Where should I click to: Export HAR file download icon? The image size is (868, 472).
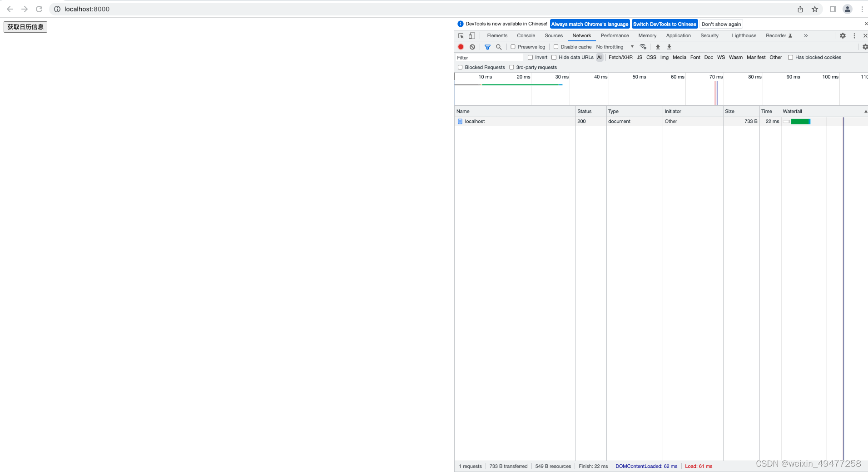pos(669,47)
